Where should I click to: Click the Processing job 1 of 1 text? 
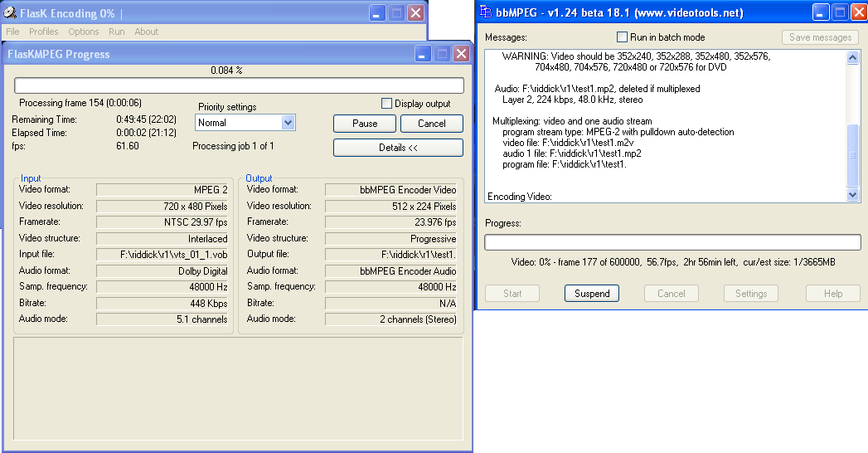[233, 146]
